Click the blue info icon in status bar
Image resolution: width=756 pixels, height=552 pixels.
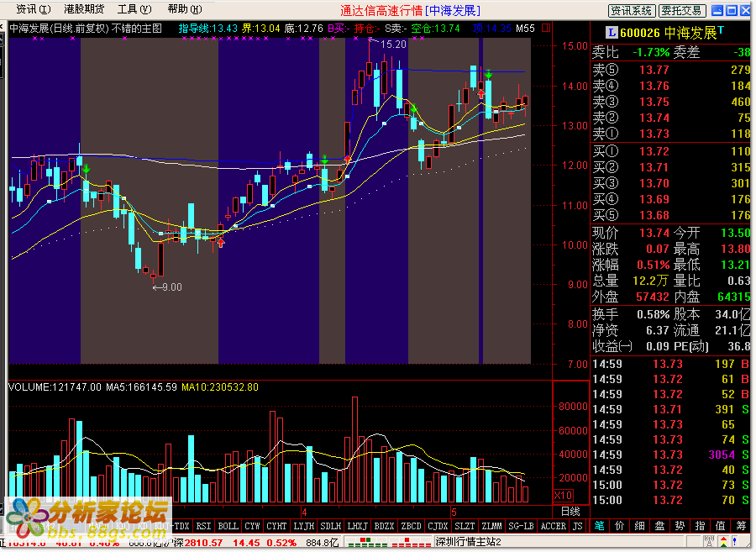click(x=735, y=542)
